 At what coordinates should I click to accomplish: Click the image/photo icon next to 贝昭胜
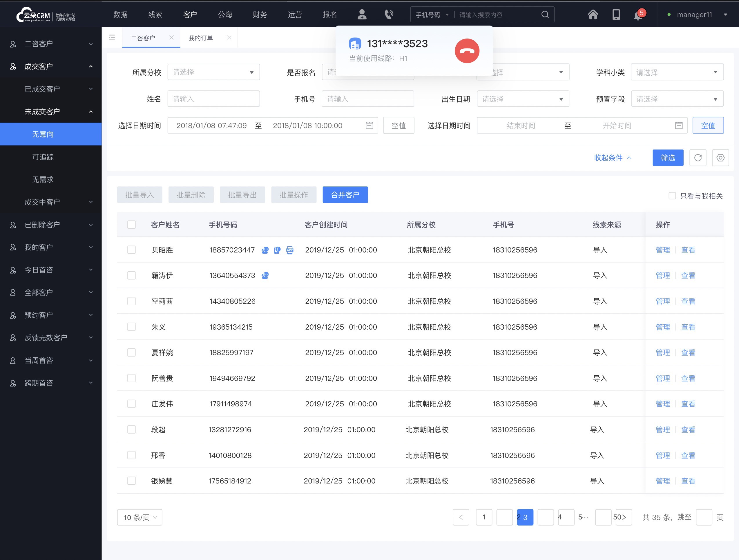coord(289,250)
